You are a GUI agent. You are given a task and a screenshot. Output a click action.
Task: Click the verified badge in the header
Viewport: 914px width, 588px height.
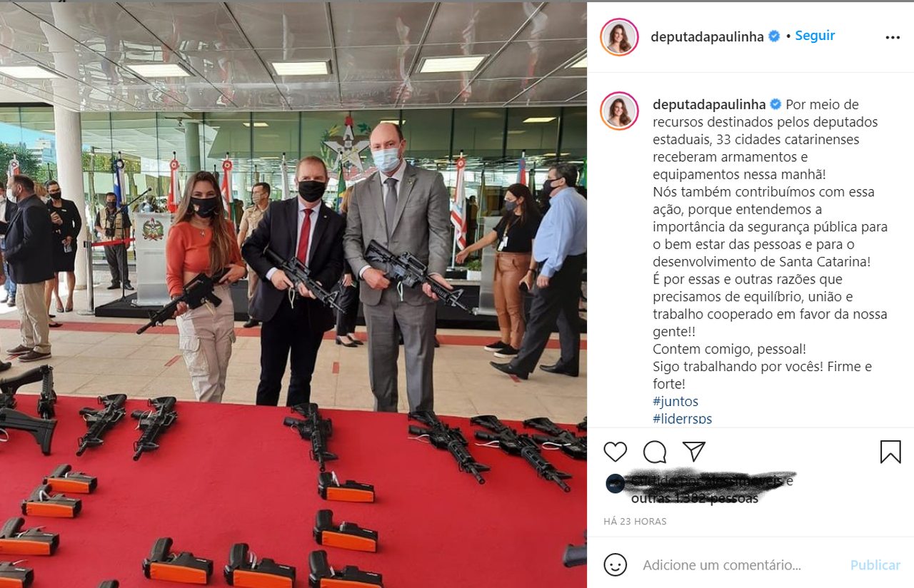[x=774, y=36]
